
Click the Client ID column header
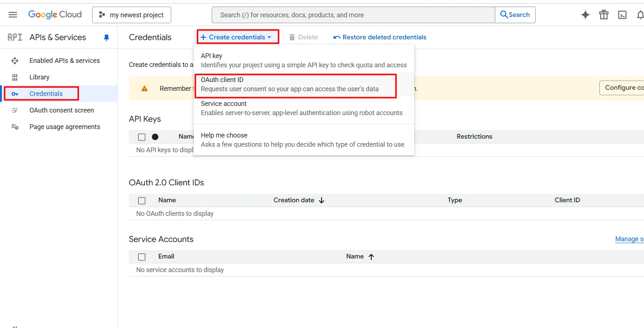(567, 200)
